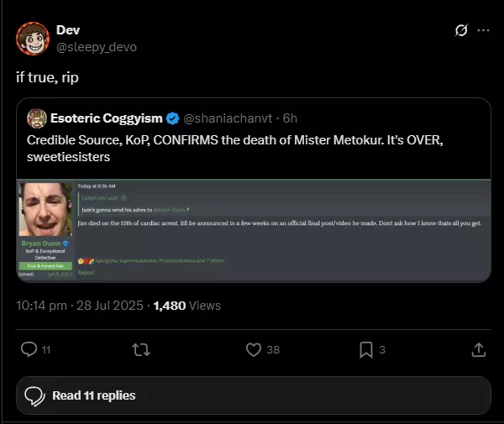Screen dimensions: 504x424
Task: Open the embedded forum screenshot image
Action: click(x=254, y=230)
